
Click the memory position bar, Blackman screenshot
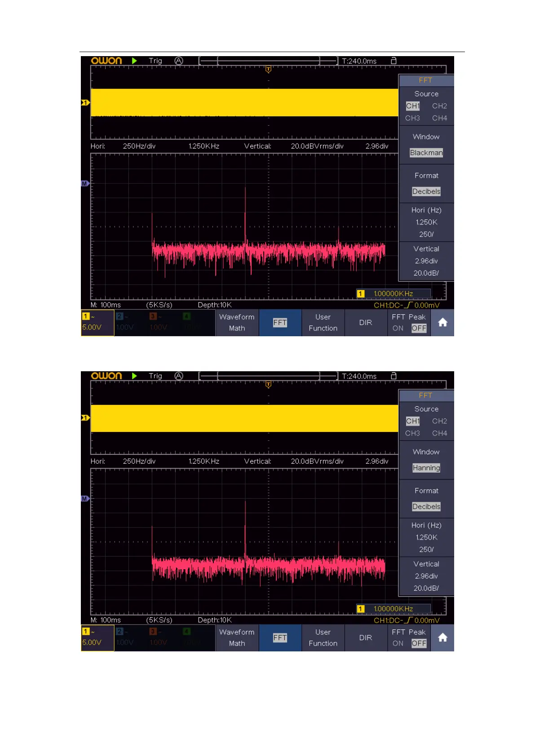pos(269,61)
